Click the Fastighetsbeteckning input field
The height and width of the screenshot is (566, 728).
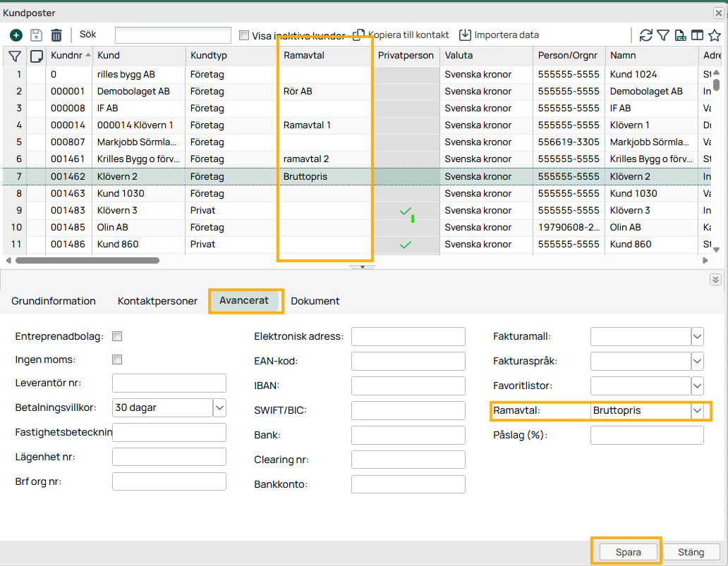tap(169, 432)
